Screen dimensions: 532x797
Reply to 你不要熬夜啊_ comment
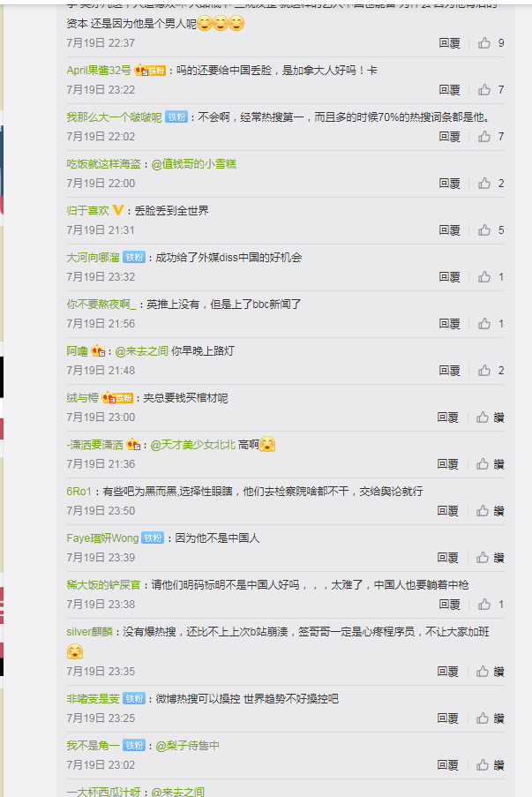(x=449, y=324)
